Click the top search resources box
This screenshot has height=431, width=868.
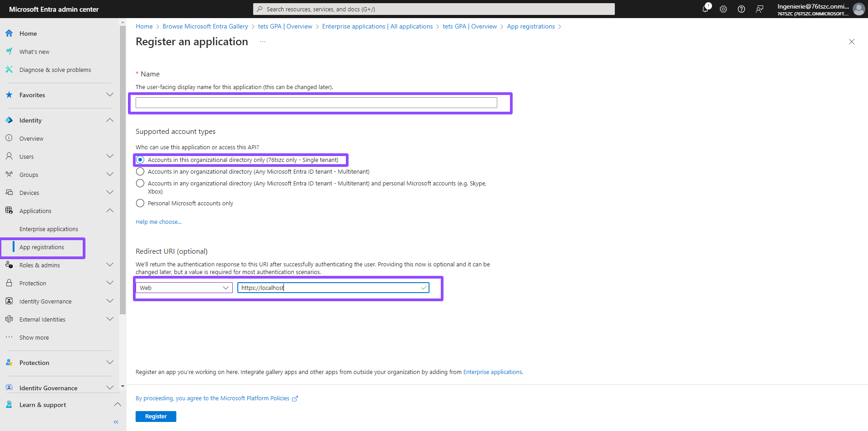click(x=434, y=9)
